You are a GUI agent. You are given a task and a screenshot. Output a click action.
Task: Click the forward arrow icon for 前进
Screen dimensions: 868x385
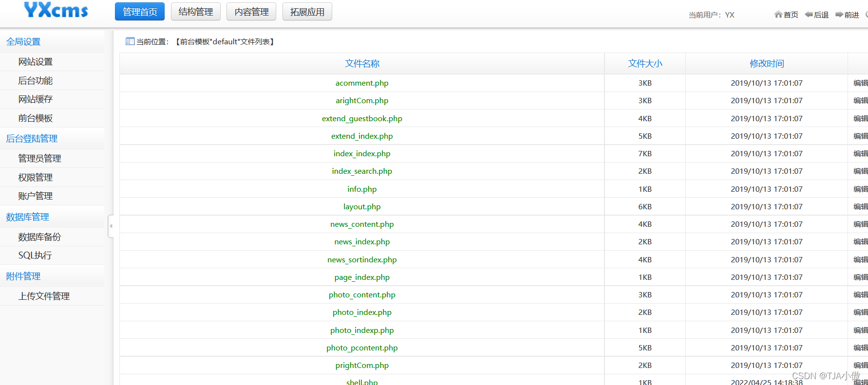coord(839,15)
